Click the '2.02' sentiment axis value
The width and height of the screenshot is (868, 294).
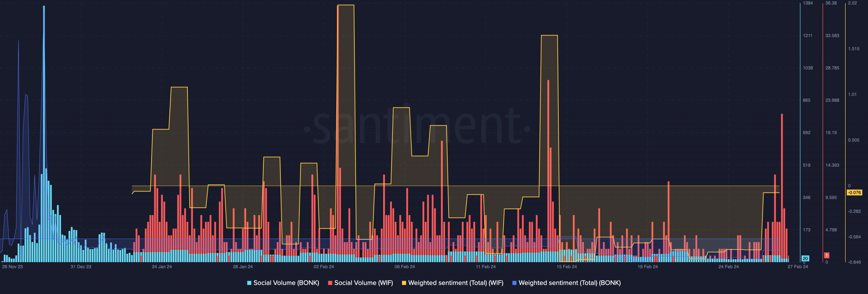click(852, 3)
